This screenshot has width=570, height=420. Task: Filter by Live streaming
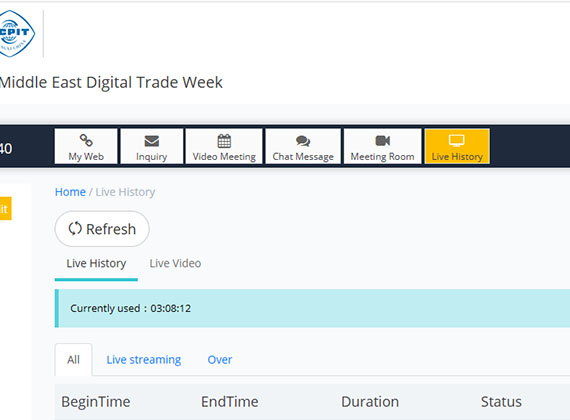pos(144,360)
